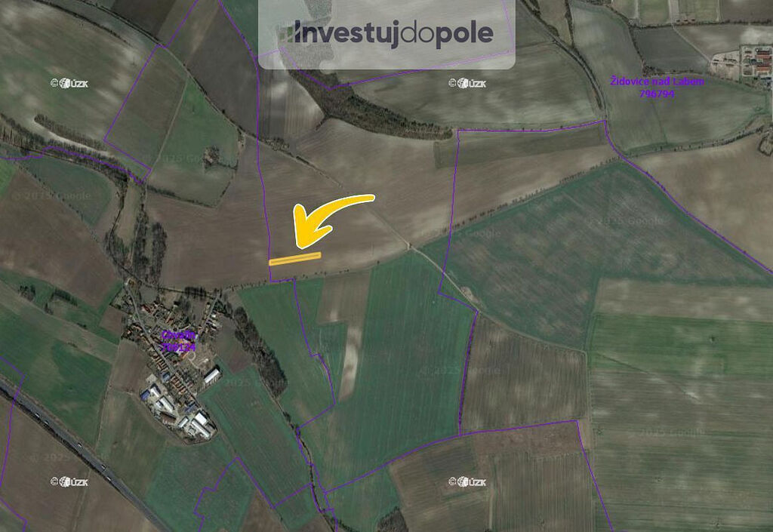
Task: Open the Židovice nad Labem cadastral label
Action: (658, 81)
